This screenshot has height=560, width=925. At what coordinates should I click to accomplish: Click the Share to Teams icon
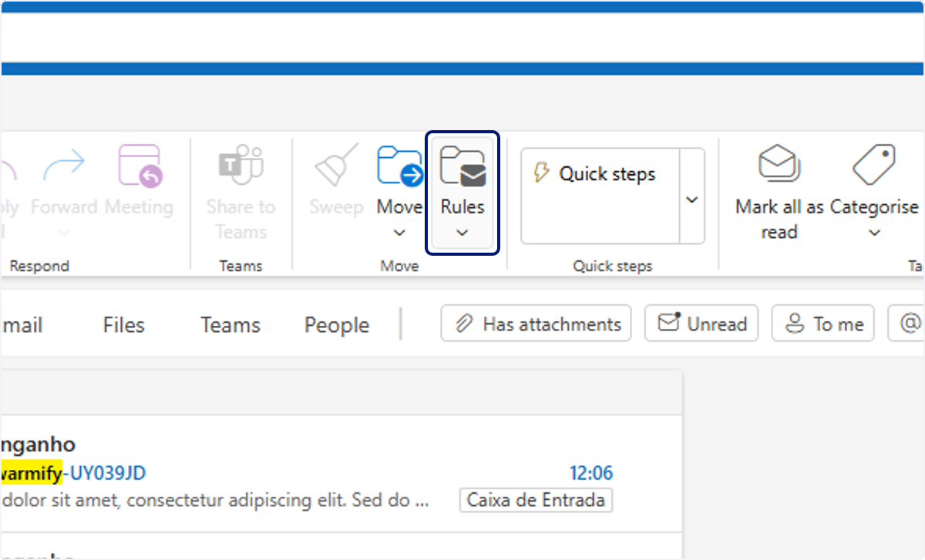240,166
